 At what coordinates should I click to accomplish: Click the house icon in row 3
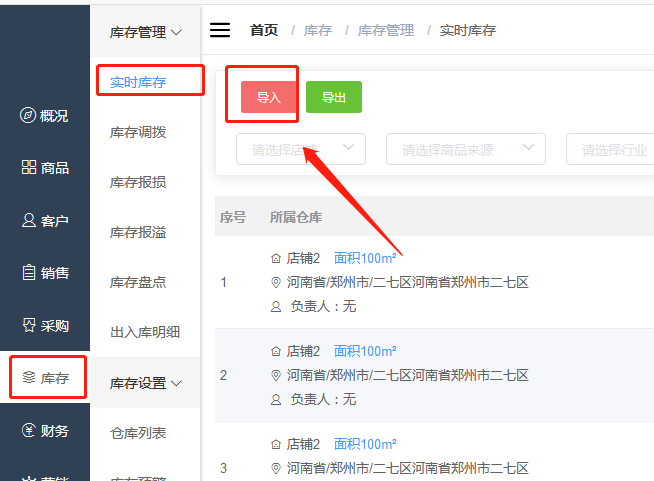pyautogui.click(x=276, y=445)
